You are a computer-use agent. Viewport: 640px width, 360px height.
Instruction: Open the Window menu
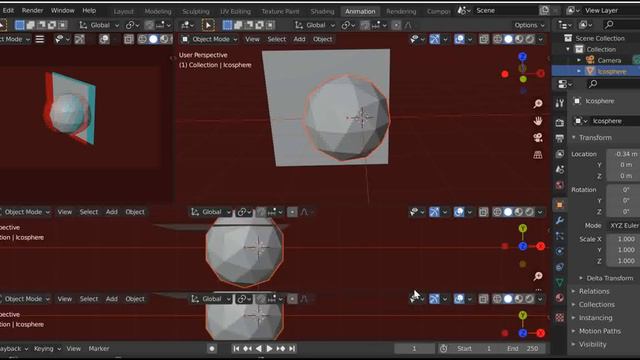pos(62,11)
